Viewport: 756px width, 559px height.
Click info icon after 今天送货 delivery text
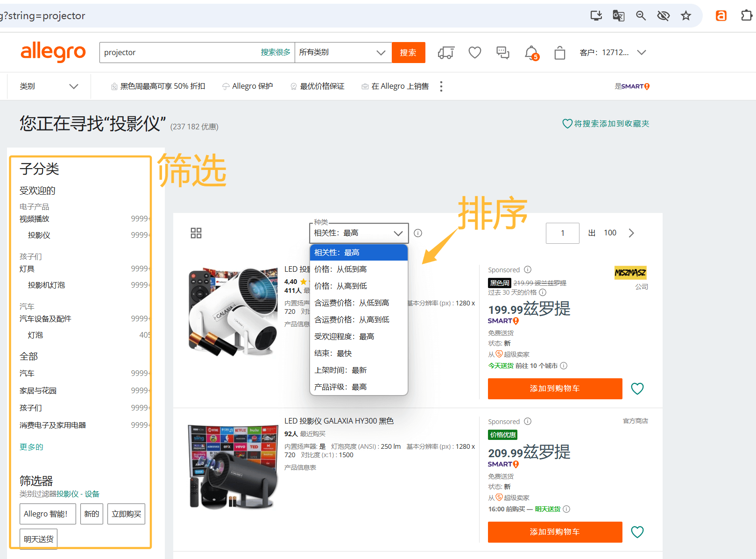click(564, 366)
